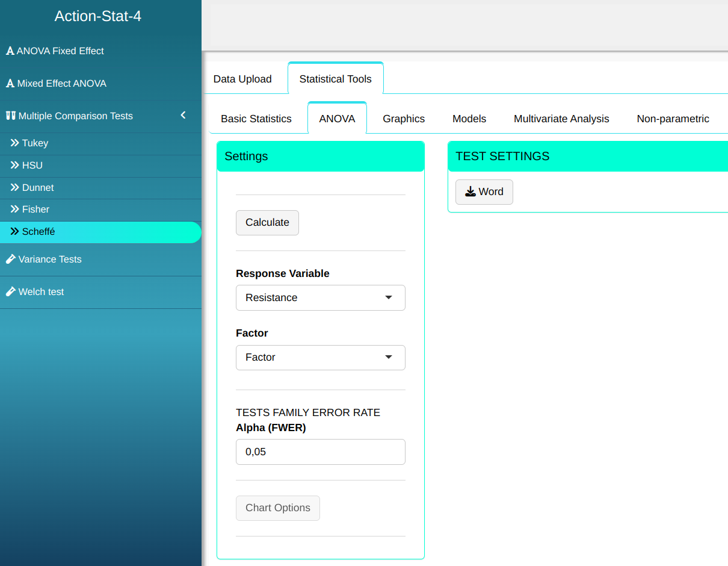
Task: Open the Response Variable dropdown
Action: 320,297
